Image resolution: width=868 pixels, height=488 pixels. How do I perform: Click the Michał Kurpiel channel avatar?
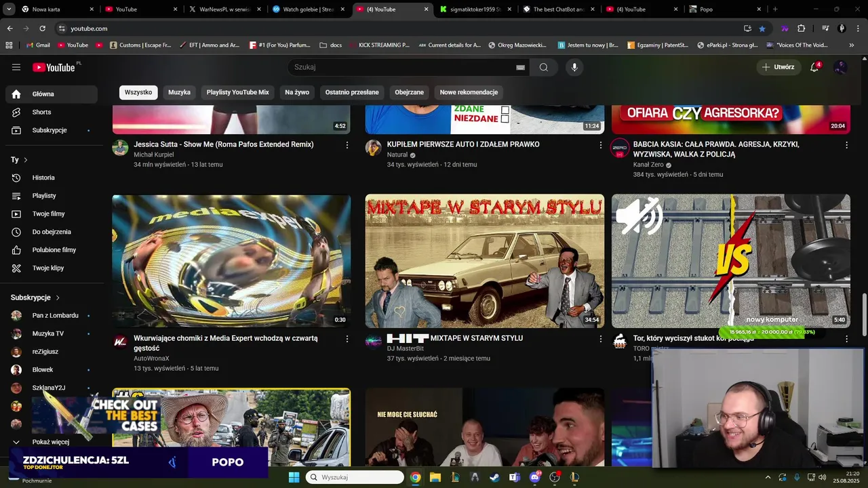pyautogui.click(x=120, y=148)
